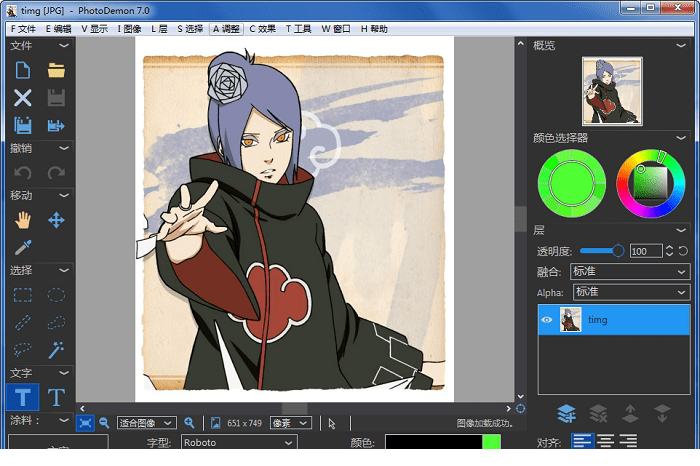700x466 pixels.
Task: Toggle visibility of the timg layer
Action: (548, 320)
